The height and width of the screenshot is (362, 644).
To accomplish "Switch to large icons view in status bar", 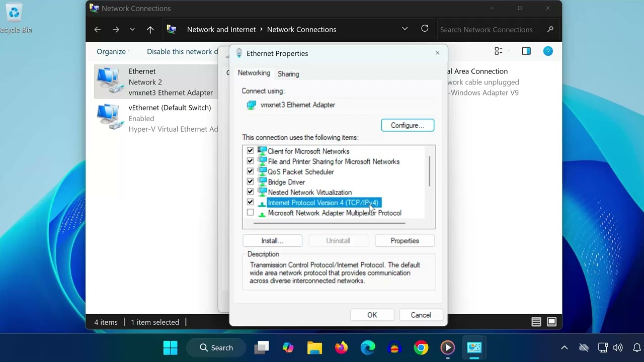I will 552,322.
